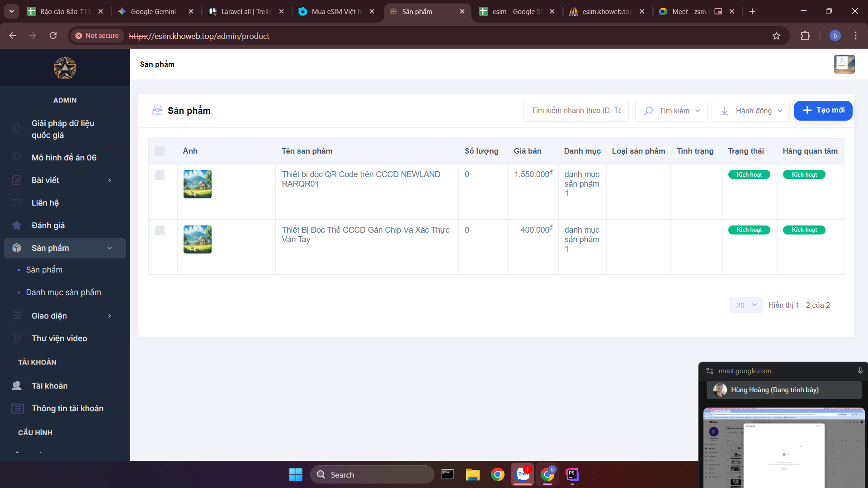868x488 pixels.
Task: Open the Hành động dropdown
Action: tap(750, 111)
